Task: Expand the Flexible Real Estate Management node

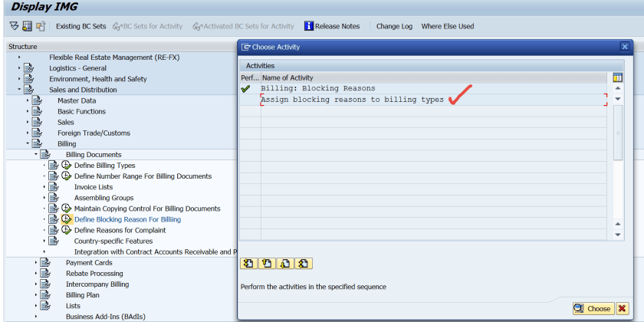Action: point(19,58)
